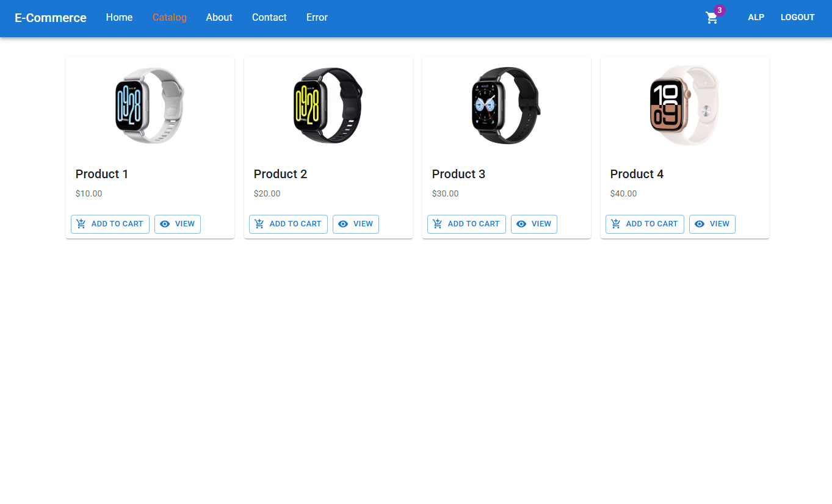View Product 4 details

712,224
